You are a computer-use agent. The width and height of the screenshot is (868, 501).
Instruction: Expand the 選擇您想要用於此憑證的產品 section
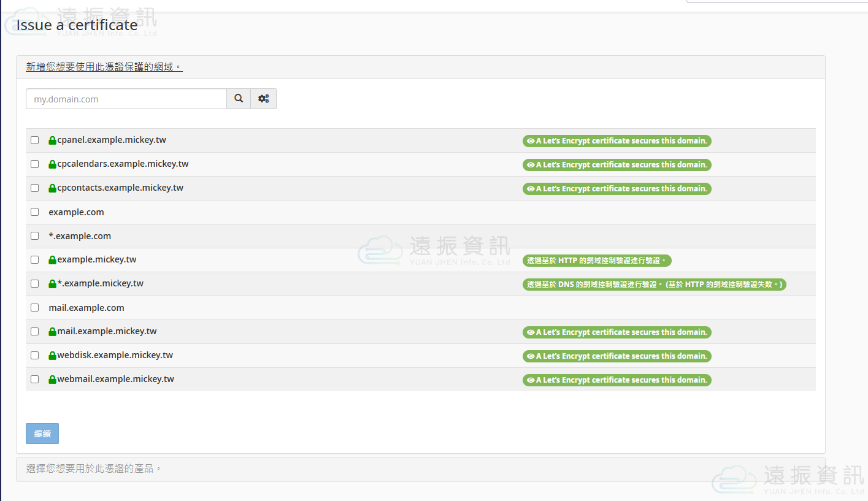[x=94, y=469]
